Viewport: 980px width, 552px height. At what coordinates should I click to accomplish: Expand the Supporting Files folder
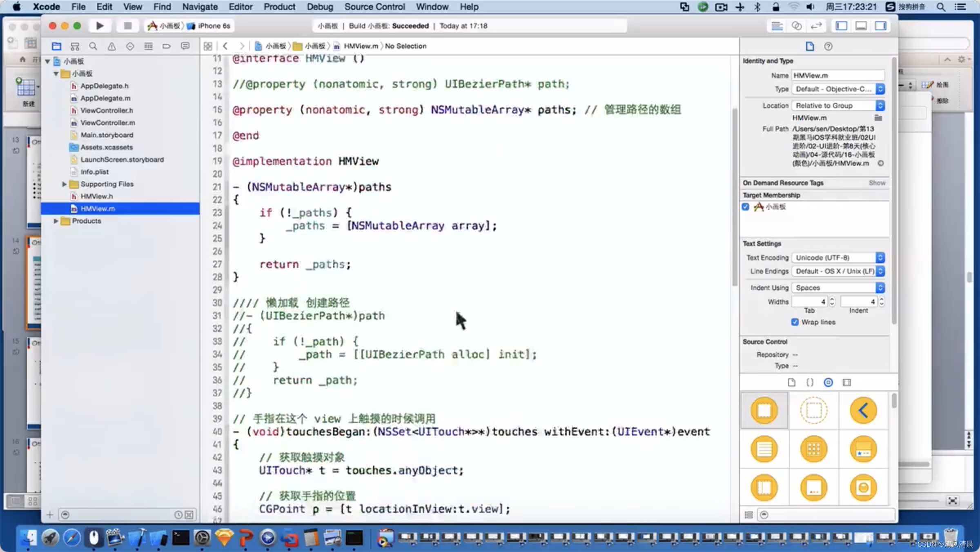click(x=64, y=184)
